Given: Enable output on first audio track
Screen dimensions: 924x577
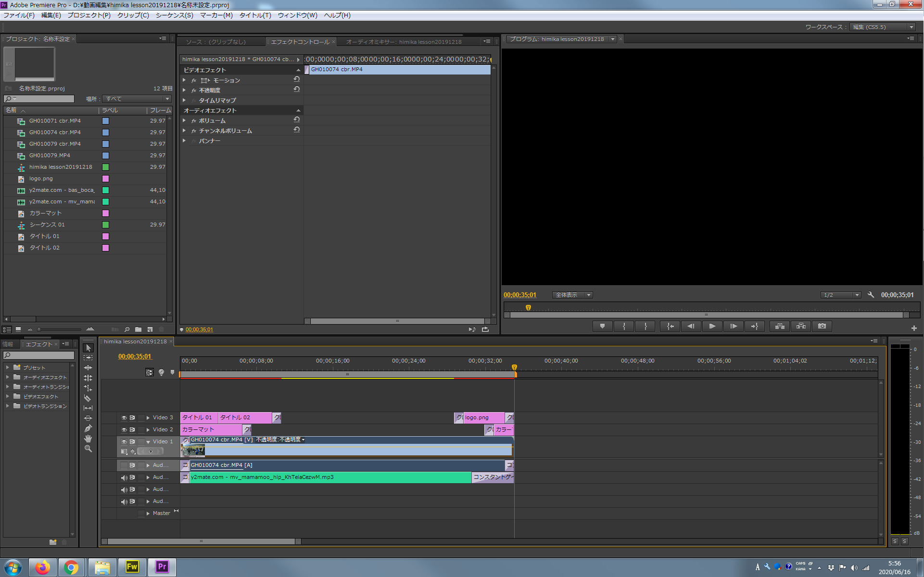Looking at the screenshot, I should pos(124,465).
